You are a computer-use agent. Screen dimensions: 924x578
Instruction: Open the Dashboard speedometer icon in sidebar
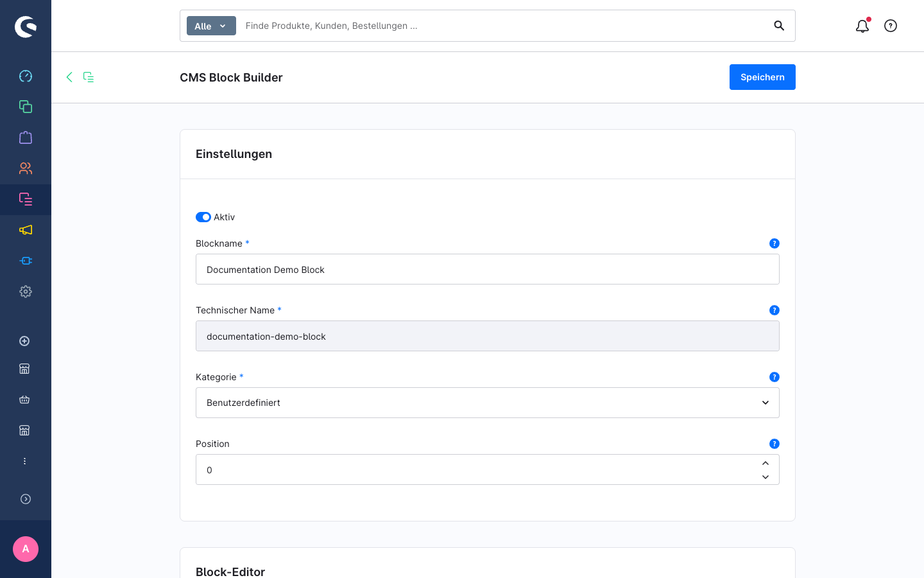[x=26, y=76]
